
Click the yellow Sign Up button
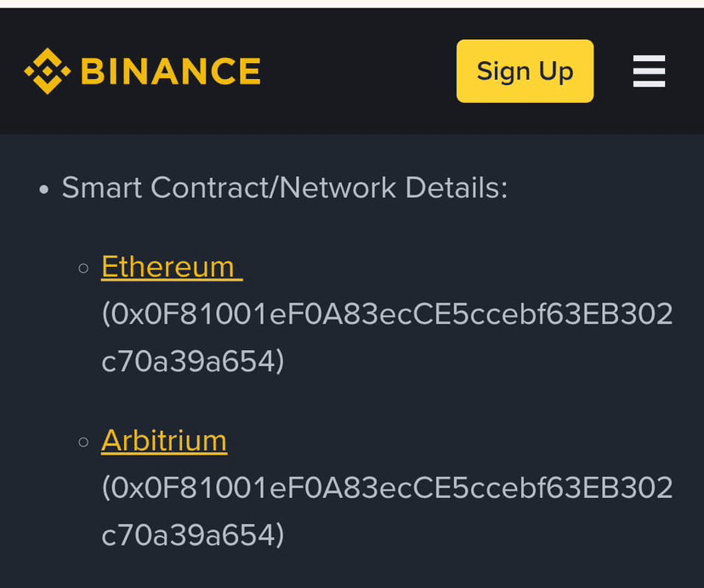pos(525,71)
